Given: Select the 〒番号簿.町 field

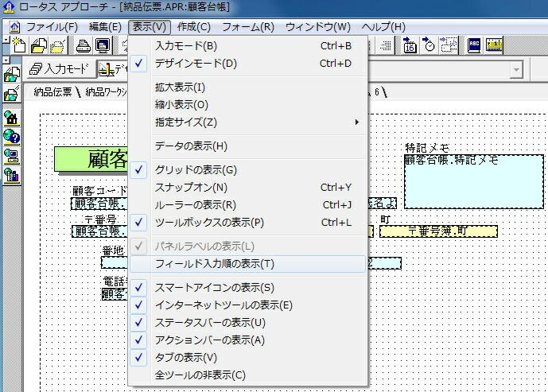Looking at the screenshot, I should 438,231.
